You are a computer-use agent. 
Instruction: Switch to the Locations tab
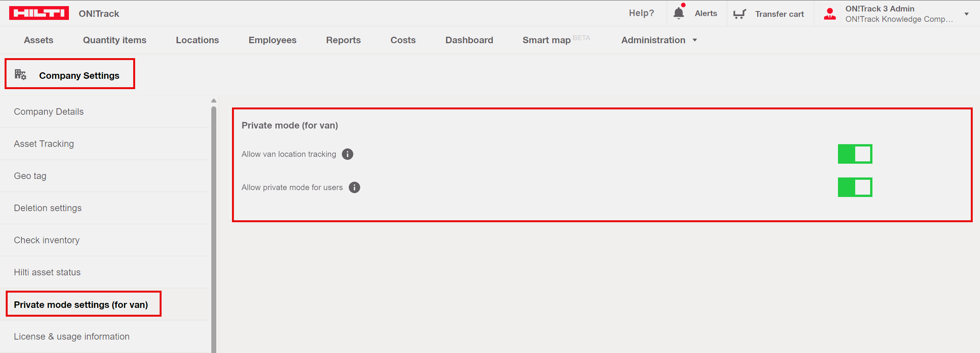198,40
